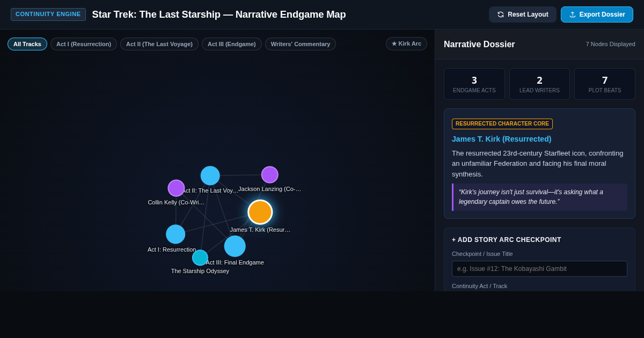This screenshot has height=338, width=644.
Task: Toggle the All Tracks filter
Action: [x=27, y=44]
